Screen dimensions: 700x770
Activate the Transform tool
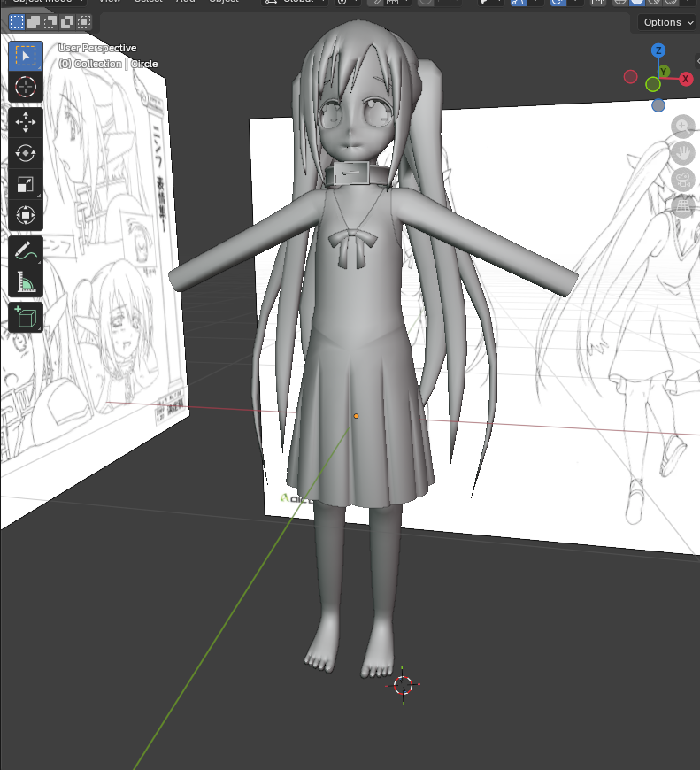tap(26, 215)
